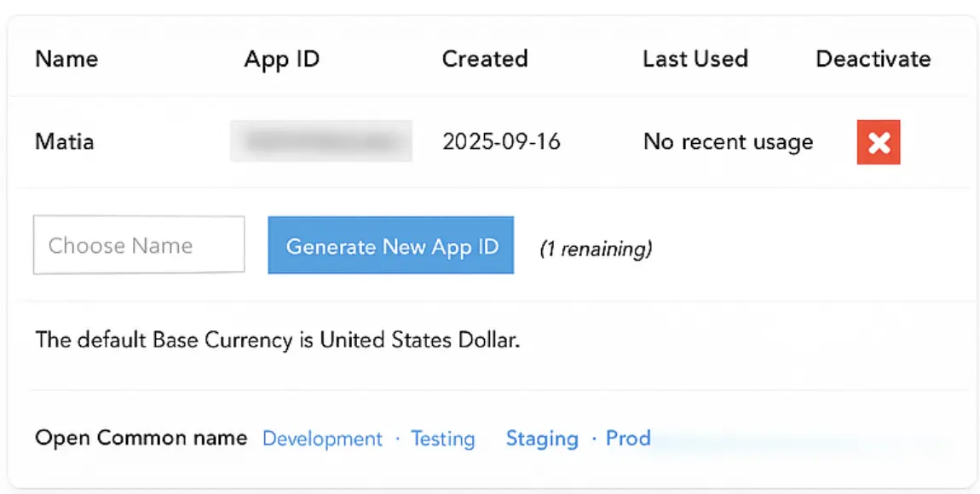Image resolution: width=980 pixels, height=494 pixels.
Task: Click the words United States Dollar
Action: [x=418, y=341]
